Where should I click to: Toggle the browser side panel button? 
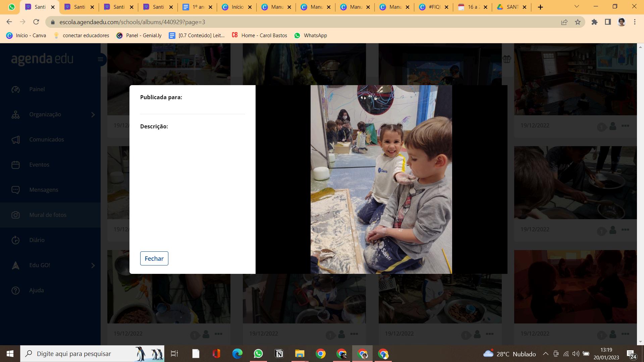(x=608, y=22)
